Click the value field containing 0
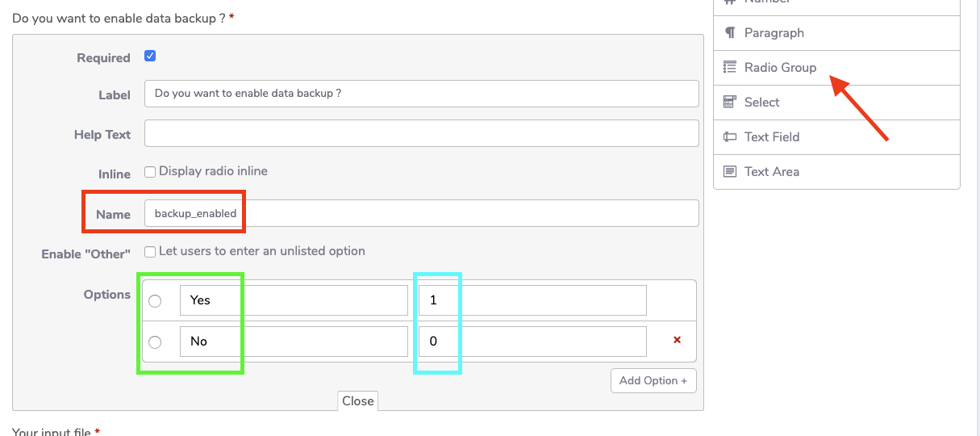Screen dimensions: 980x436 532,342
